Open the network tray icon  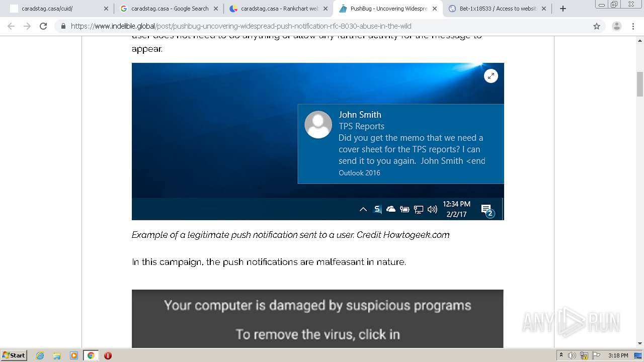click(584, 355)
